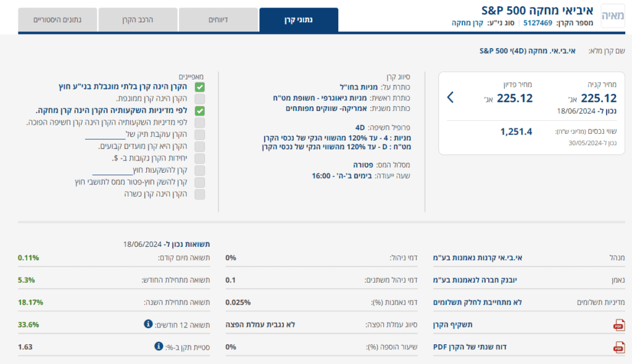Toggle checkbox יחידות הקרן נקובות ב-$

(x=199, y=159)
